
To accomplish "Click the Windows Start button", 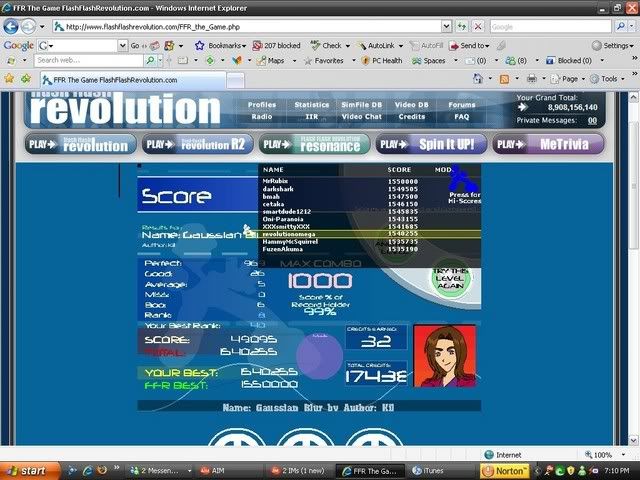I will point(29,470).
